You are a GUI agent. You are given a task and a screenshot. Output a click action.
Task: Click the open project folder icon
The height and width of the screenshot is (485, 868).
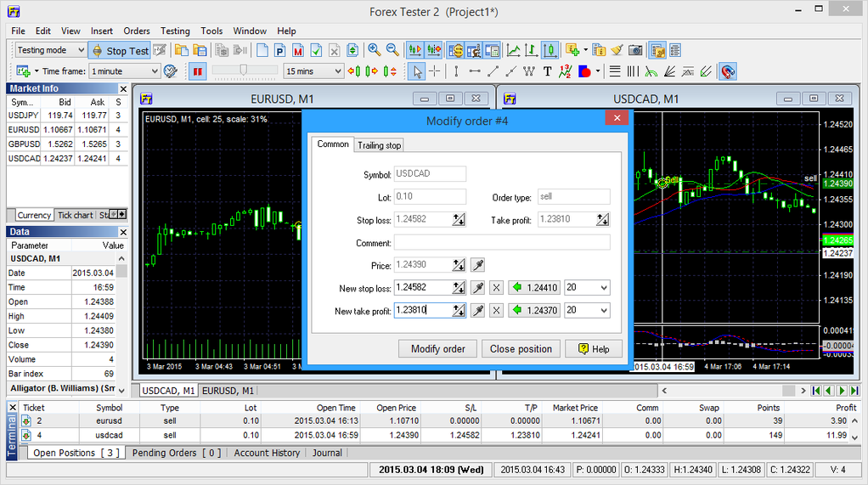point(181,51)
